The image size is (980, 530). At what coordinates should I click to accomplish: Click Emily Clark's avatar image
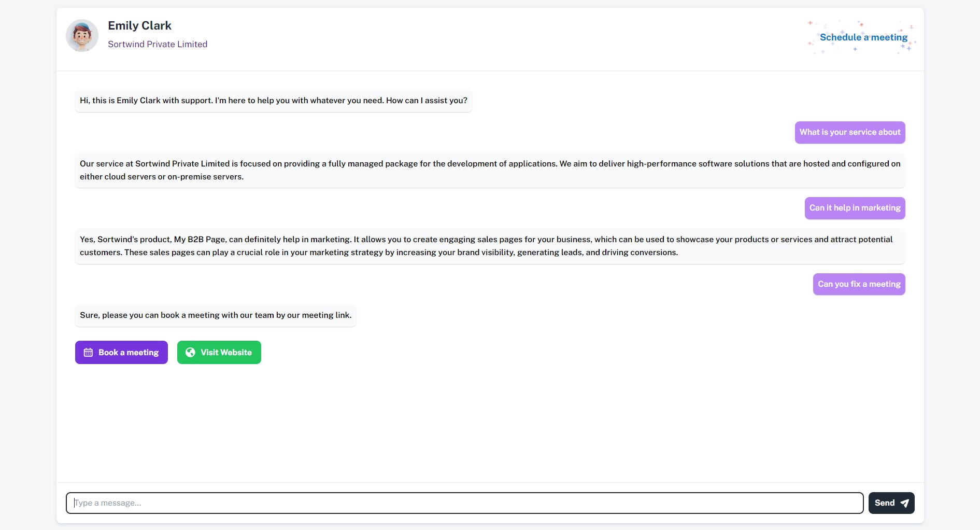[x=82, y=35]
